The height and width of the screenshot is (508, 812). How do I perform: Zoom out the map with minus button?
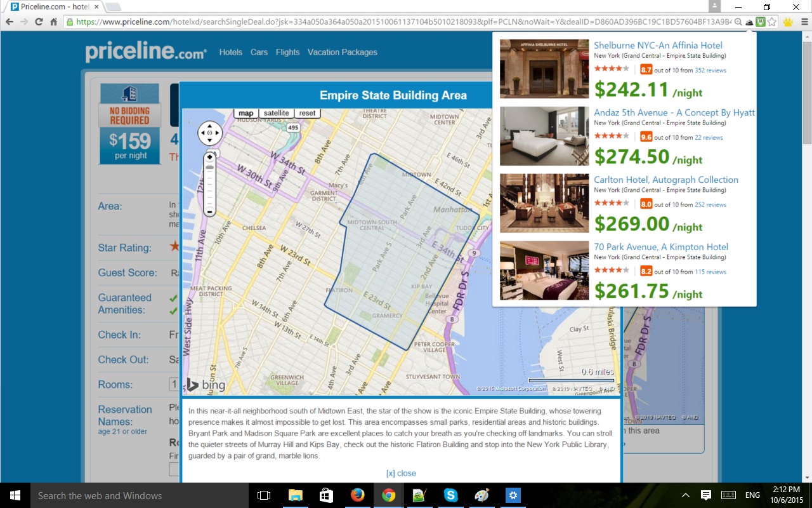coord(209,211)
